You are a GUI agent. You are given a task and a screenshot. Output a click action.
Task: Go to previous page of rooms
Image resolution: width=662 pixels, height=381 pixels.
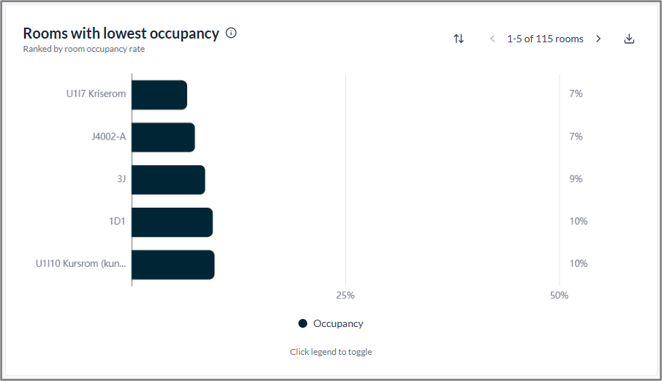pyautogui.click(x=492, y=39)
